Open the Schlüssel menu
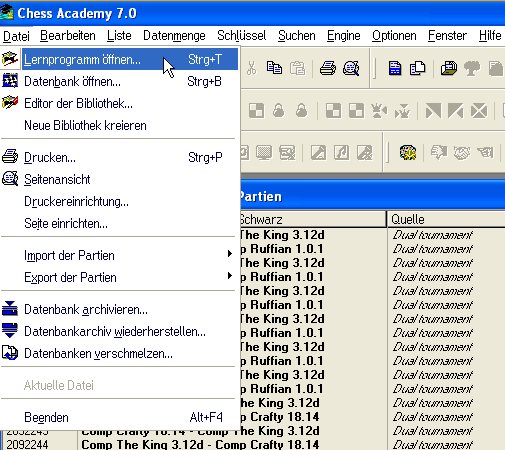 click(242, 36)
